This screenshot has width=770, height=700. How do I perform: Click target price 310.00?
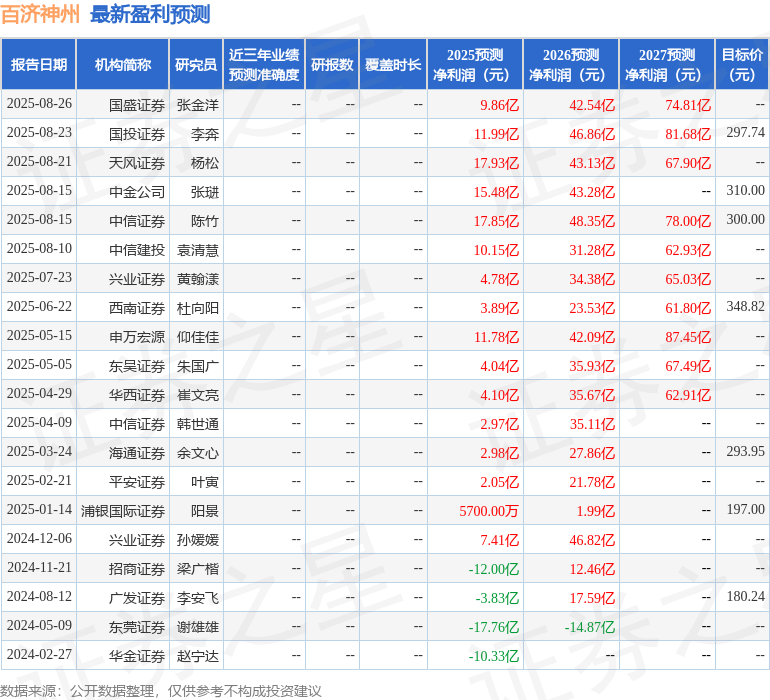tap(745, 190)
